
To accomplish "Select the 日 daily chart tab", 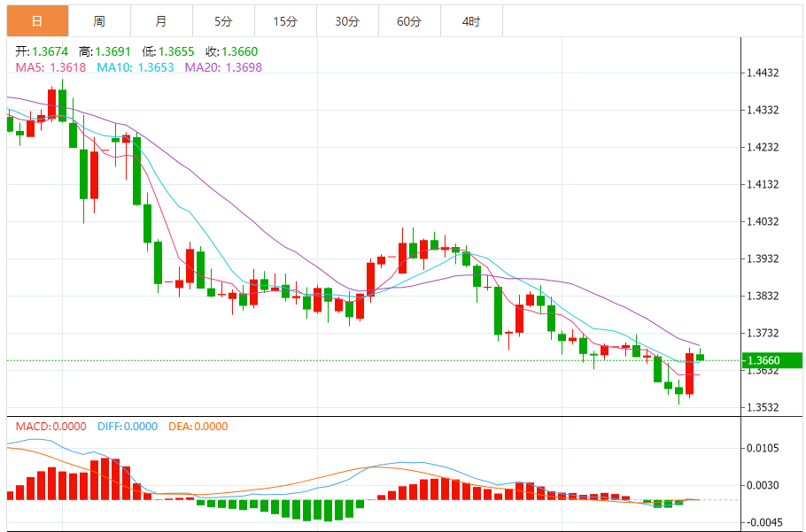I will (37, 21).
